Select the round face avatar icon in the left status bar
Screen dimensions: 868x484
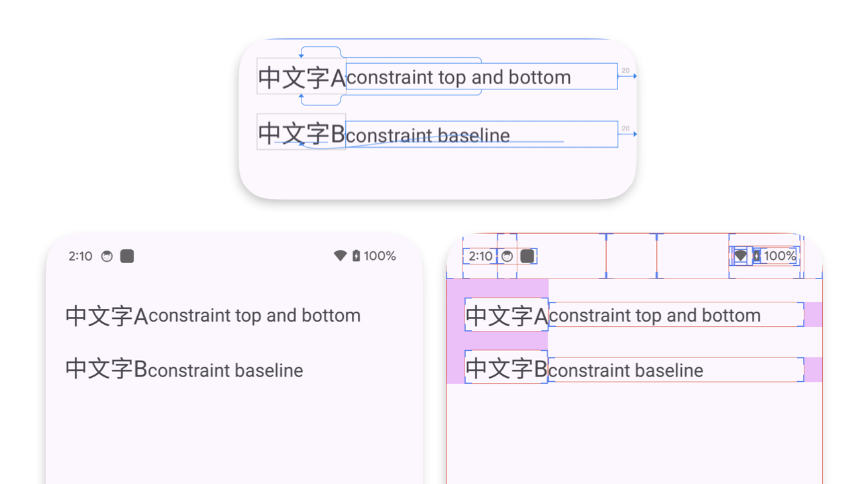tap(106, 256)
